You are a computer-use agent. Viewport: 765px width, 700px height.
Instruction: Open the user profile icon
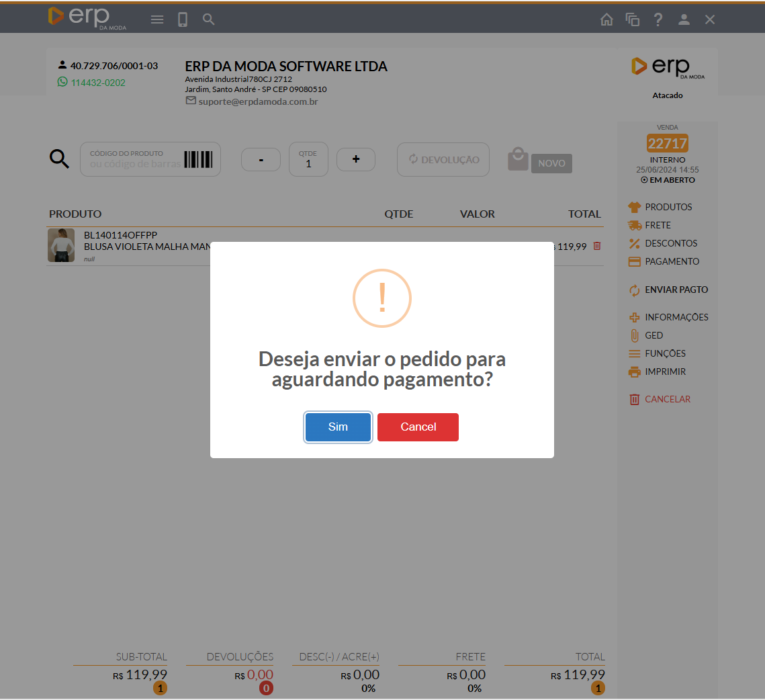click(x=684, y=19)
